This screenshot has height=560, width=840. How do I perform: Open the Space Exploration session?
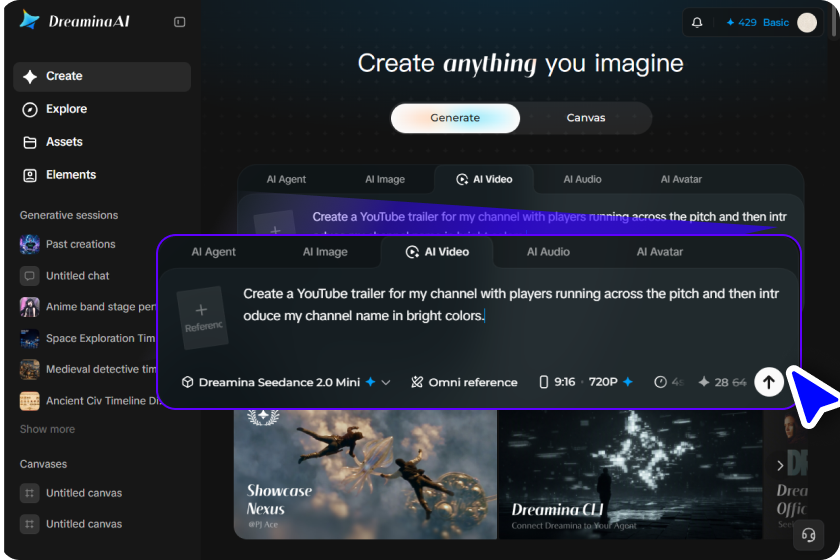point(87,339)
